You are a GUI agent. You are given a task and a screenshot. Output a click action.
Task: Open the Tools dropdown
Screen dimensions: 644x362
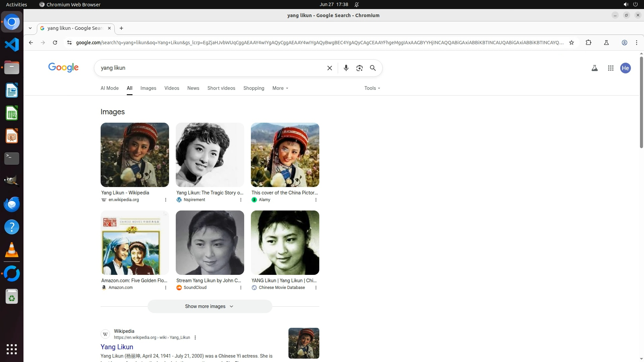click(372, 88)
